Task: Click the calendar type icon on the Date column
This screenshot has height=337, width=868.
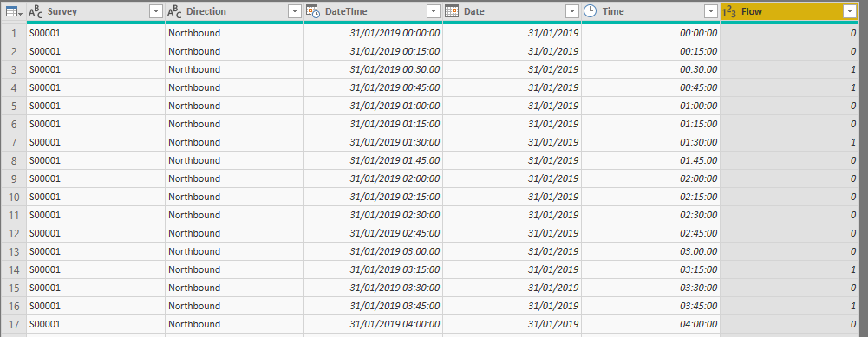Action: click(452, 11)
